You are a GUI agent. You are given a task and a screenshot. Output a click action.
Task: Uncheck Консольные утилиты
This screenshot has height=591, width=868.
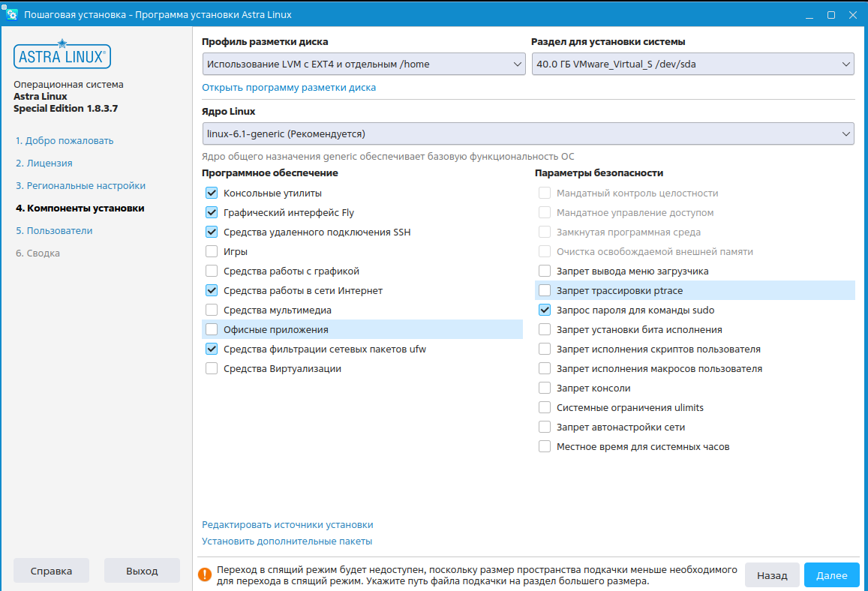pyautogui.click(x=212, y=193)
